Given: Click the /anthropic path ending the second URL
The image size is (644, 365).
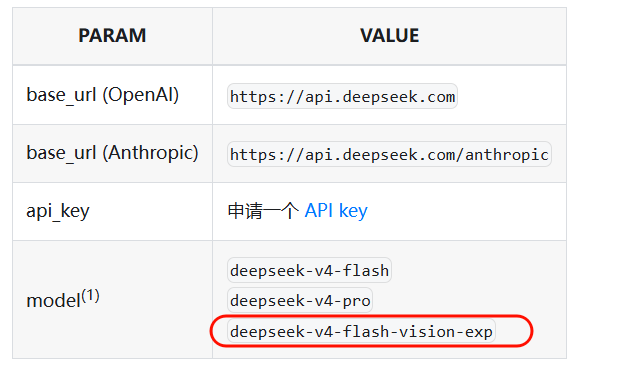Looking at the screenshot, I should (x=502, y=155).
